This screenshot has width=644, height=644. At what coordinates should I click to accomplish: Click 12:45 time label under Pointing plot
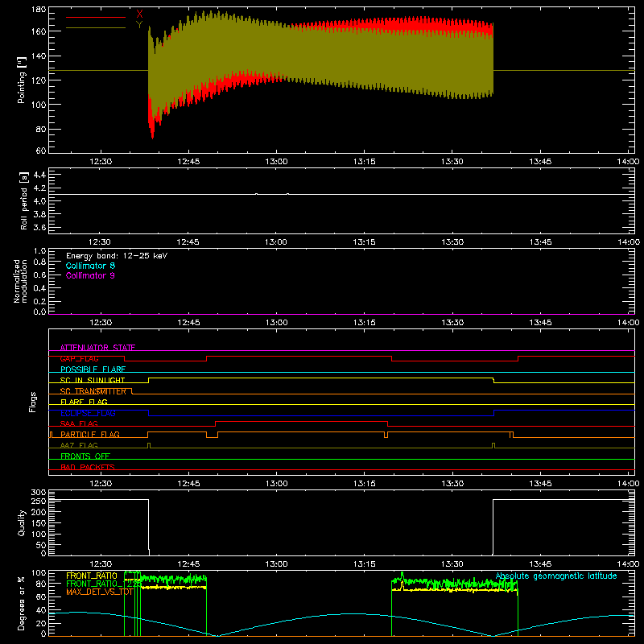(x=188, y=162)
